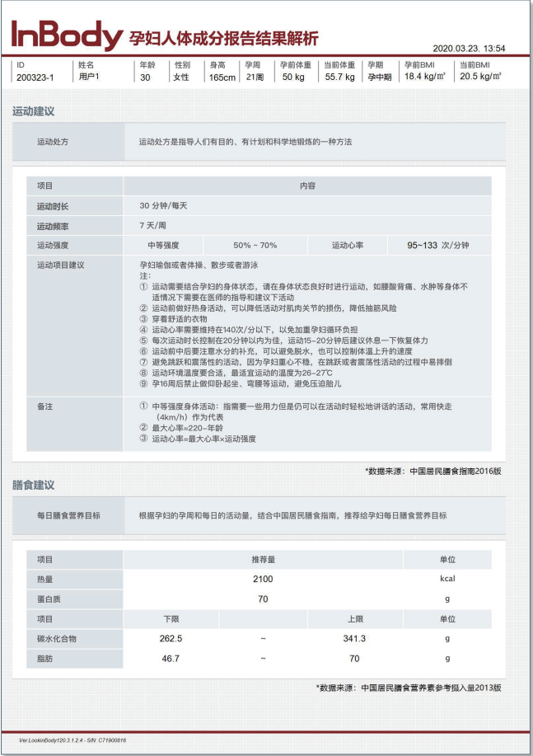The width and height of the screenshot is (533, 756).
Task: Select the Ver.LookinBody120 footer version text
Action: (72, 740)
